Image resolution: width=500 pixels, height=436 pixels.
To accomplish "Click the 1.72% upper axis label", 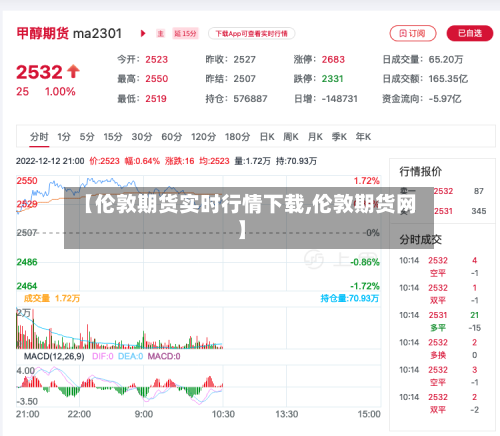I will [x=367, y=181].
